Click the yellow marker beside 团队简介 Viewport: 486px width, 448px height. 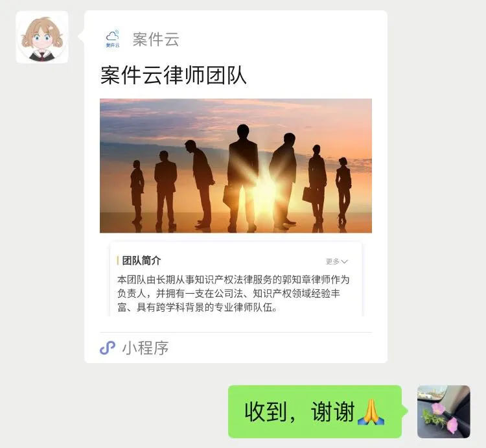118,261
